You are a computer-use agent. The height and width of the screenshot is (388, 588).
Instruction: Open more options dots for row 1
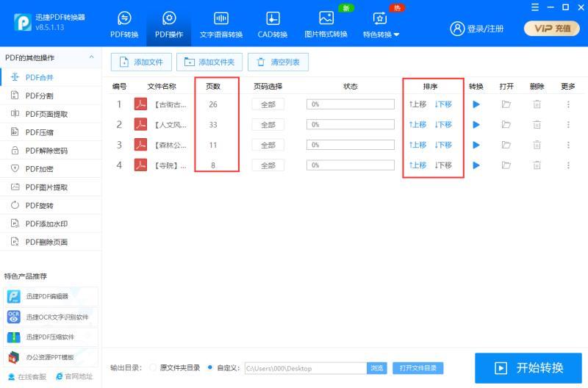click(568, 104)
